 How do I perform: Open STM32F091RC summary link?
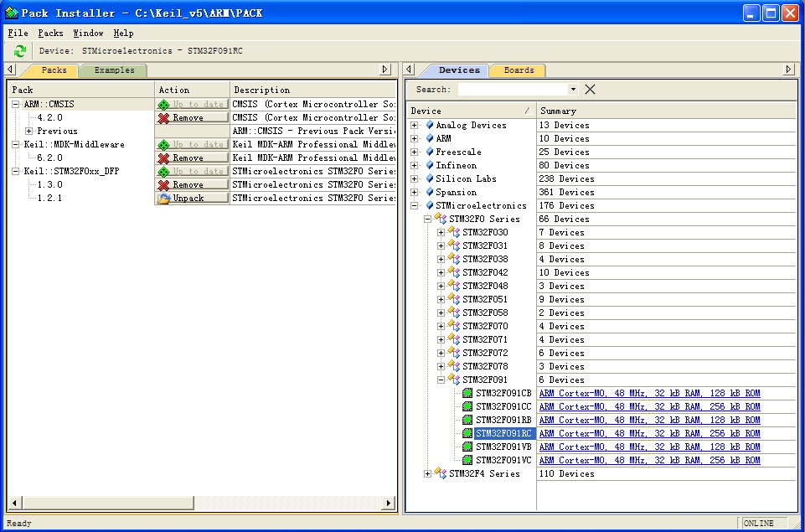click(x=649, y=433)
